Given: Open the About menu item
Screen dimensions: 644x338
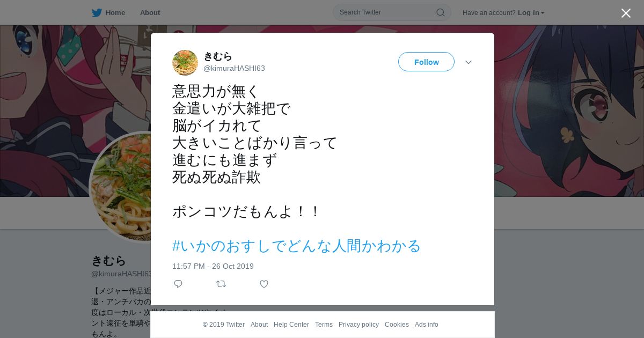Looking at the screenshot, I should [150, 12].
